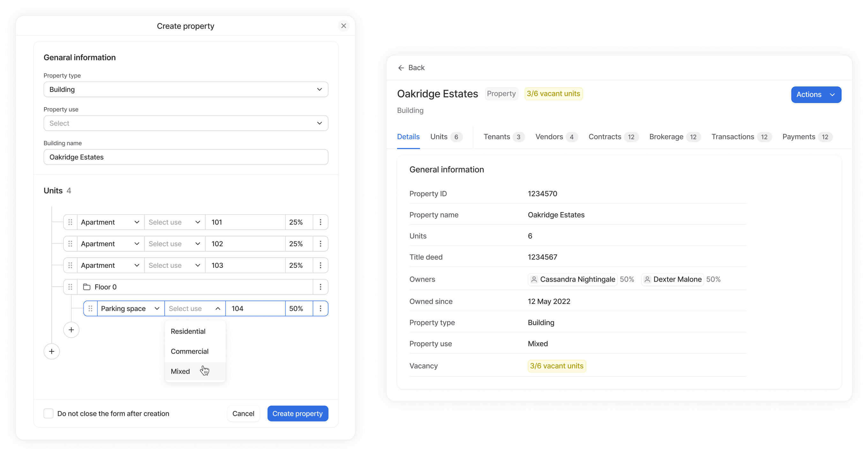Open Select use dropdown for unit 102
868x456 pixels.
175,244
